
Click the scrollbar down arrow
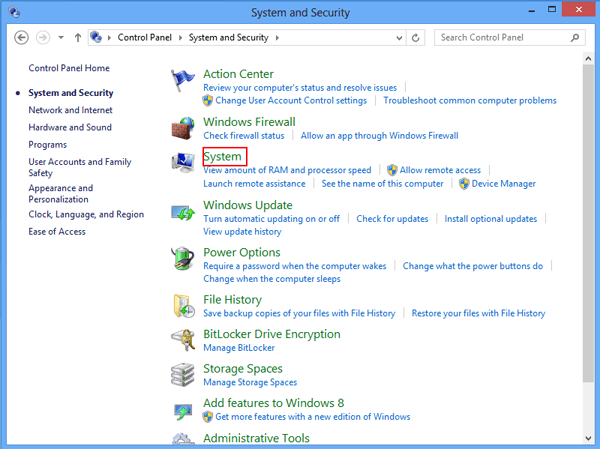588,439
